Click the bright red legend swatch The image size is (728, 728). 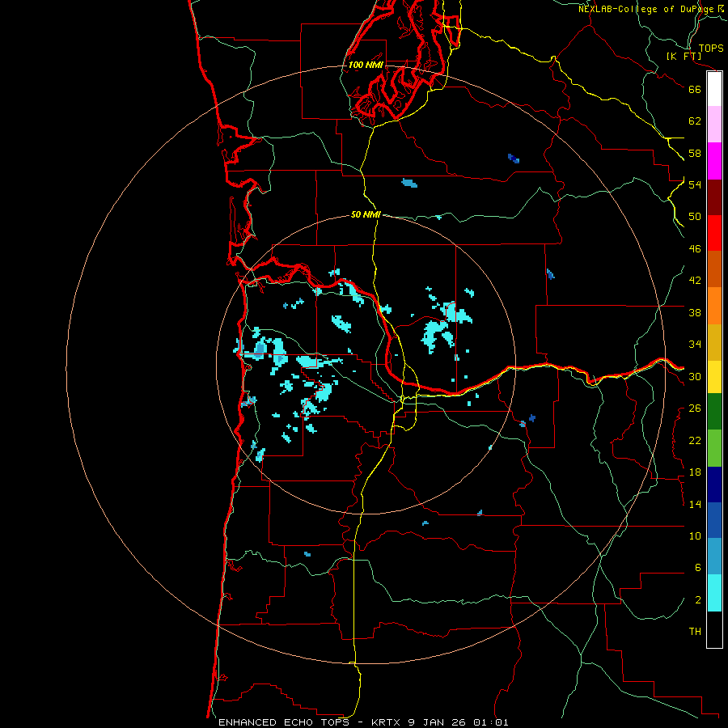point(714,233)
